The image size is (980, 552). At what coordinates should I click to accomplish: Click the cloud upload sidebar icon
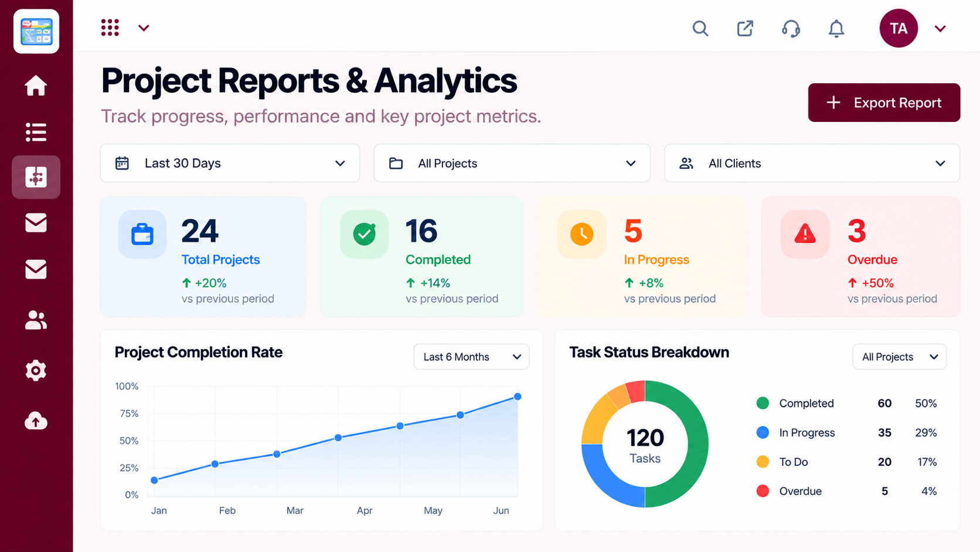point(36,421)
